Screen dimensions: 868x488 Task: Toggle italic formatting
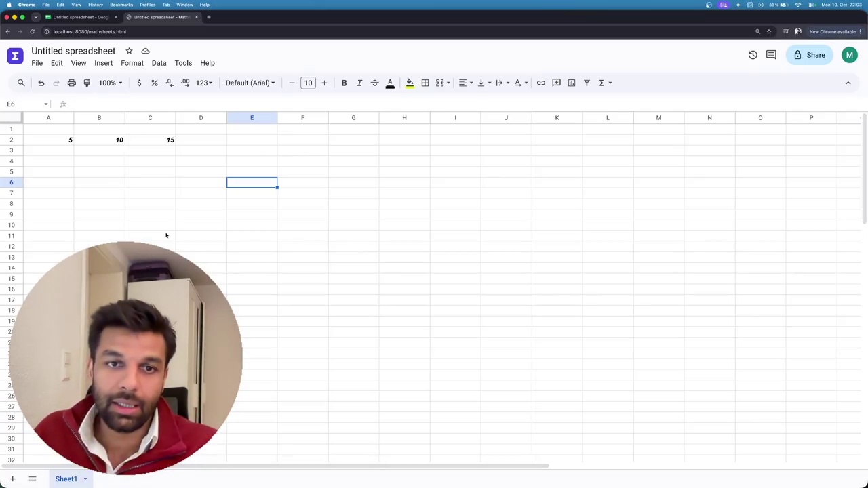click(359, 83)
